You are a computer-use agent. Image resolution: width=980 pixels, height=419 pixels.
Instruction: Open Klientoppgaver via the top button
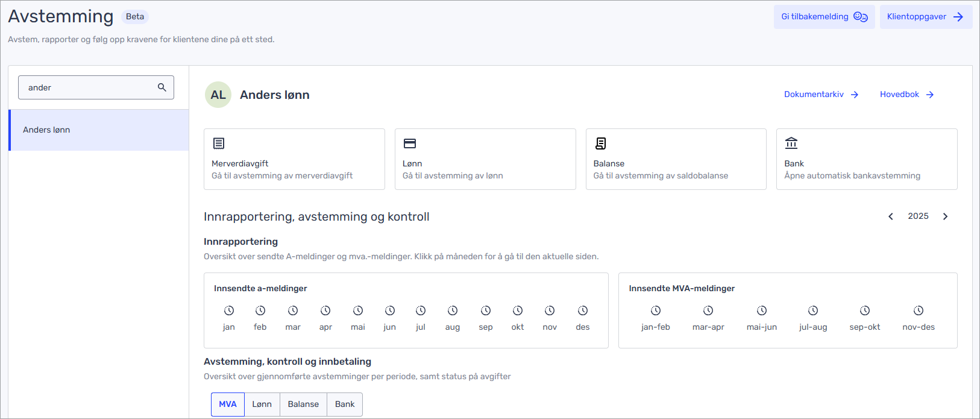tap(925, 17)
